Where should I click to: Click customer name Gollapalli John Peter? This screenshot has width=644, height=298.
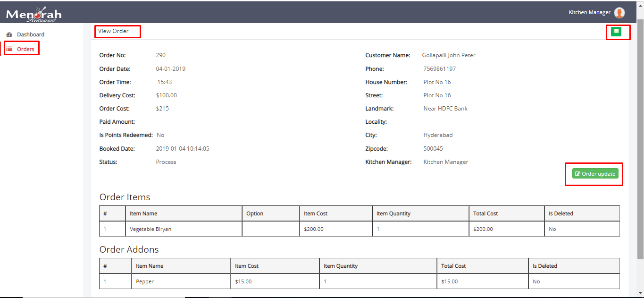(x=448, y=55)
